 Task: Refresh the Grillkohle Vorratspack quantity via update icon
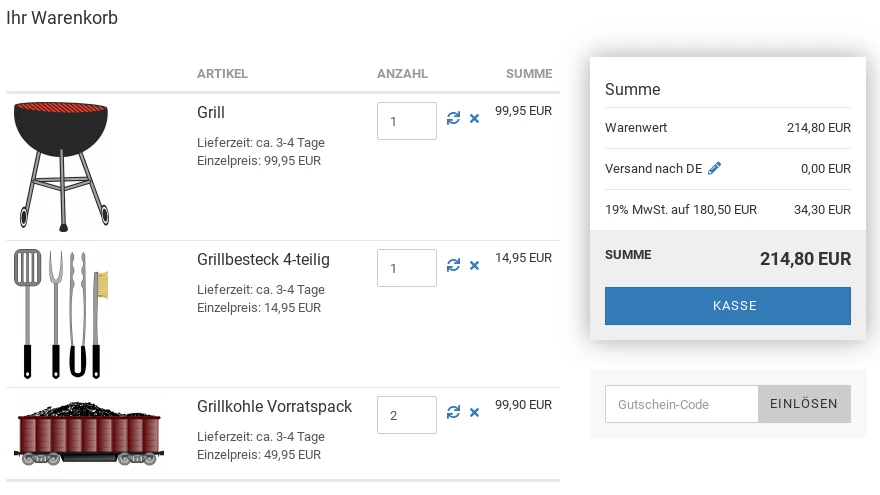click(453, 412)
